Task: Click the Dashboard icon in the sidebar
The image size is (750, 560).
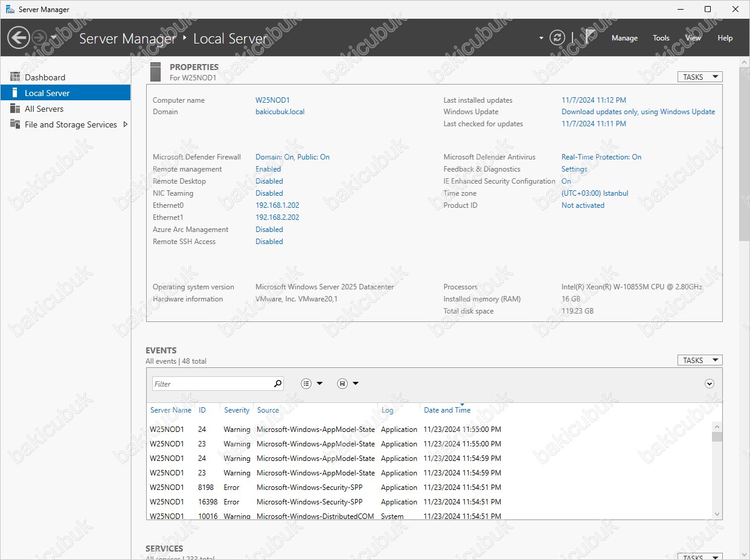Action: (15, 77)
